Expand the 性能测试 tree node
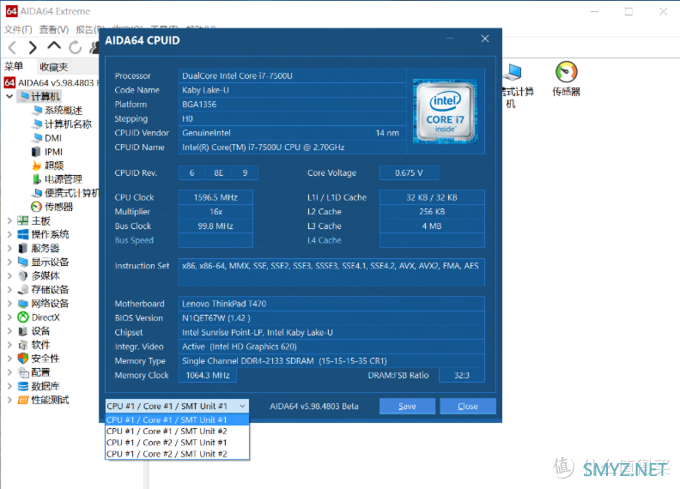Viewport: 680px width, 489px height. coord(10,400)
